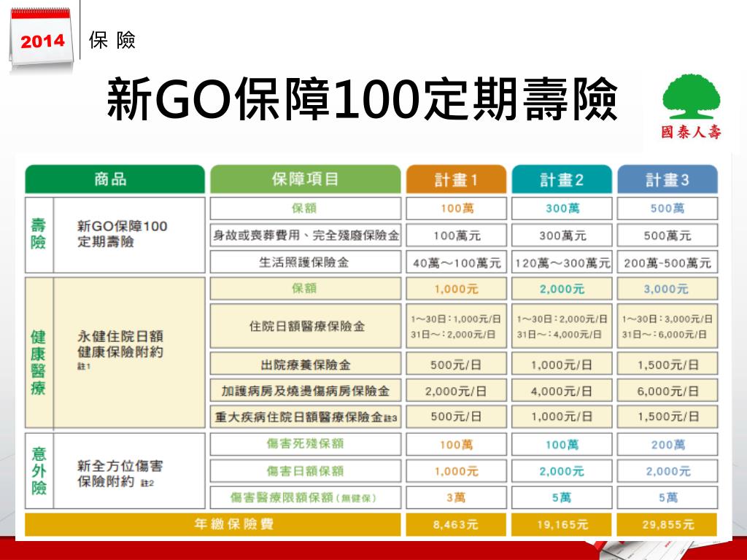Click the 健康醫療 category label
Image resolution: width=747 pixels, height=560 pixels.
(39, 353)
